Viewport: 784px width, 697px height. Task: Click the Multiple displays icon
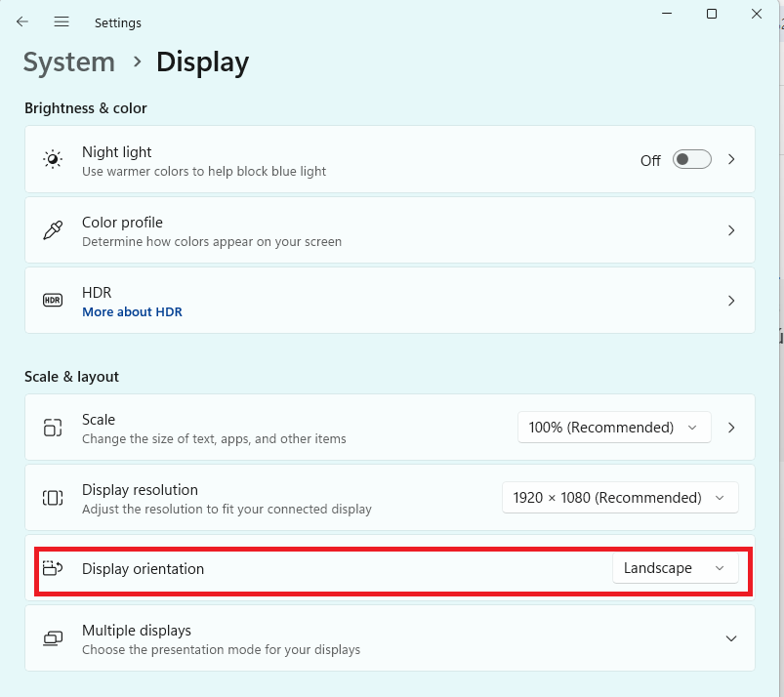tap(53, 638)
